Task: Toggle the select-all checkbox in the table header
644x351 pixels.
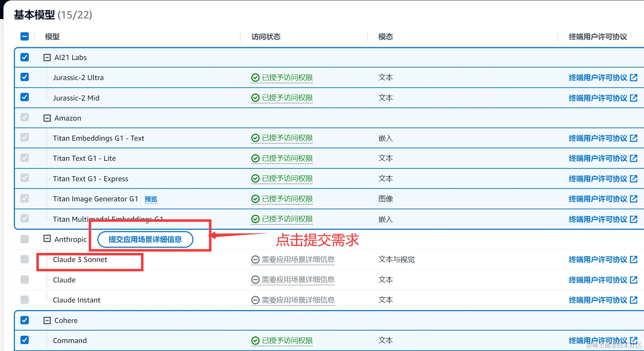Action: coord(25,36)
